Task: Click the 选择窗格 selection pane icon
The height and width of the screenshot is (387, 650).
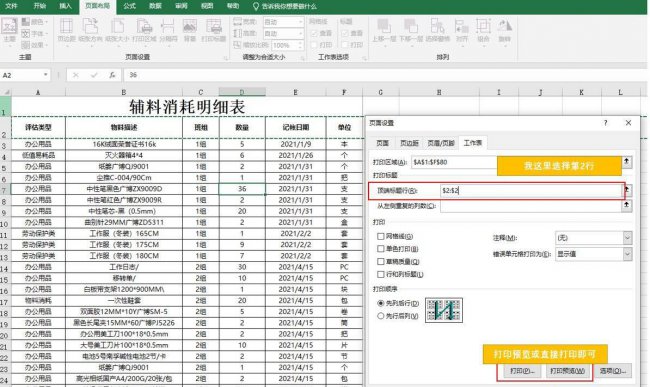Action: click(x=437, y=30)
